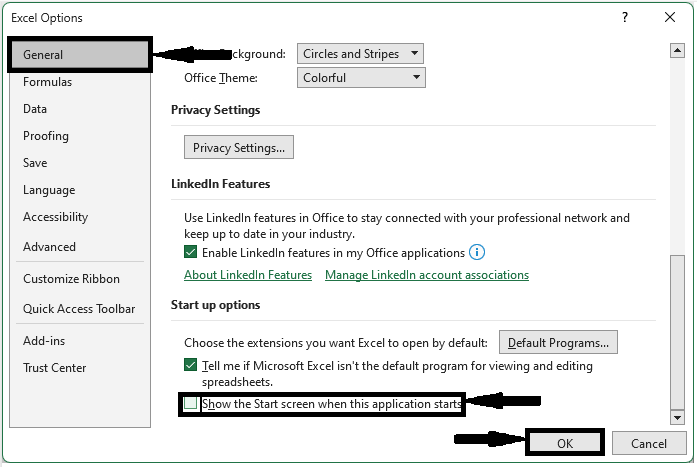
Task: Click the Privacy Settings button
Action: click(x=239, y=148)
